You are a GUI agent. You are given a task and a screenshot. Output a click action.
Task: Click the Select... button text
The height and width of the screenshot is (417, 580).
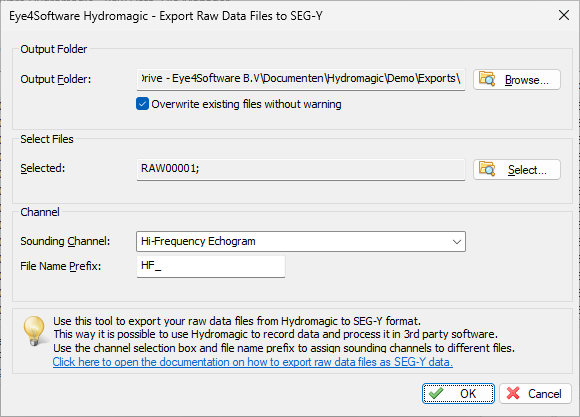click(x=527, y=170)
